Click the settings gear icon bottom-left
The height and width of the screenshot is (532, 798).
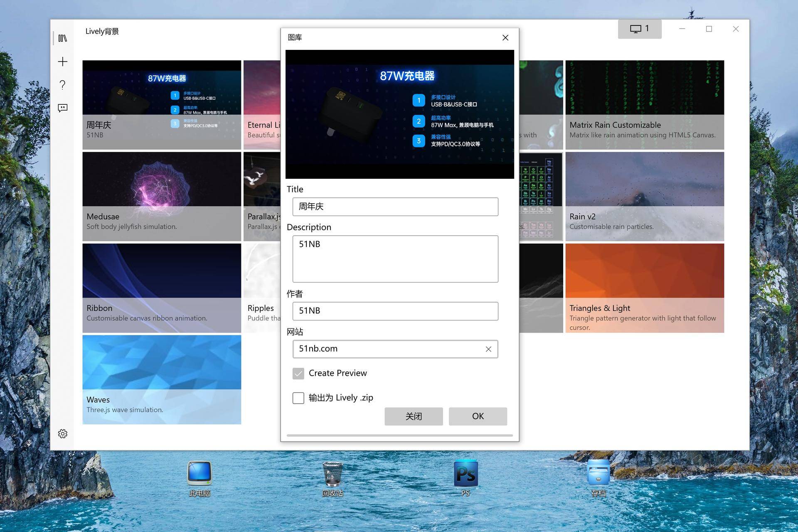pyautogui.click(x=64, y=433)
